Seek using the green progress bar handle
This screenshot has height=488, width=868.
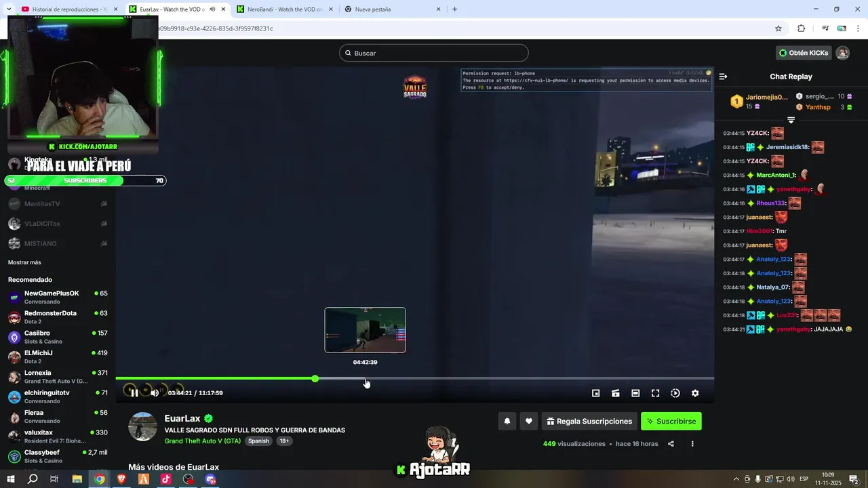(315, 378)
